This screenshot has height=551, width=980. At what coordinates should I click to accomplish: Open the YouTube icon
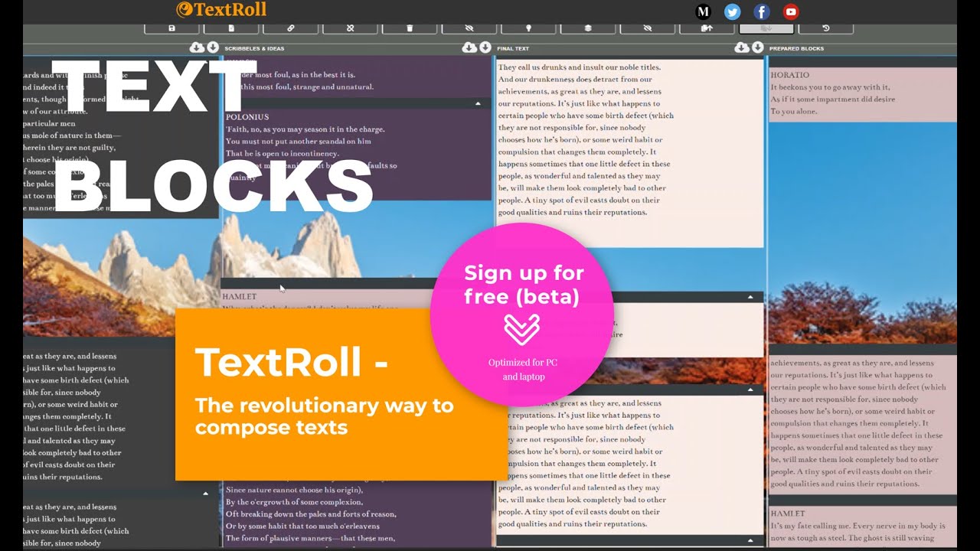tap(792, 11)
